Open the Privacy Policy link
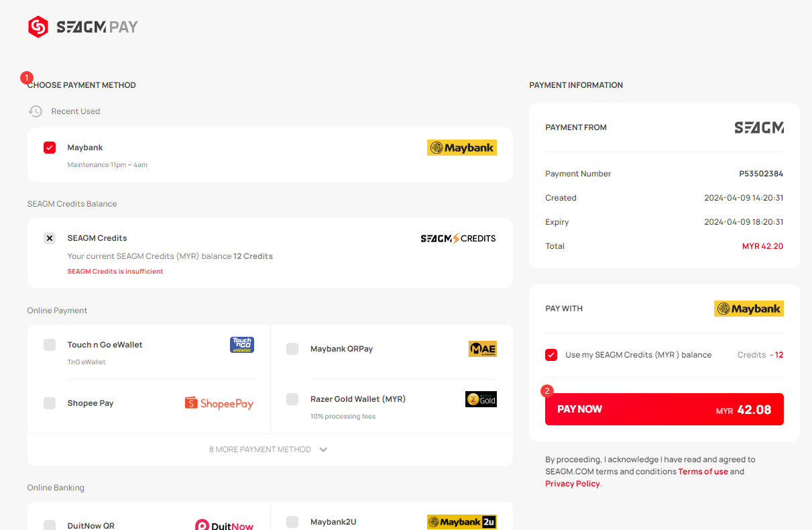This screenshot has height=530, width=812. [x=573, y=484]
